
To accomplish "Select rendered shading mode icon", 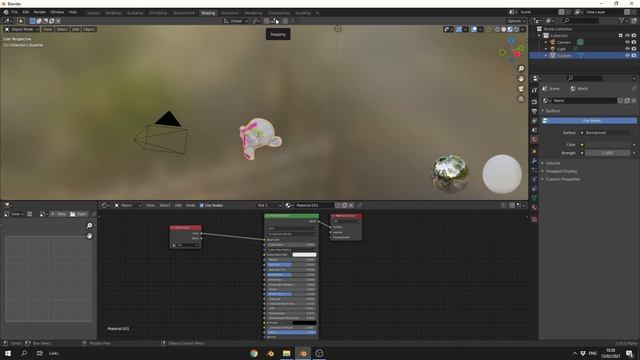I will 516,29.
